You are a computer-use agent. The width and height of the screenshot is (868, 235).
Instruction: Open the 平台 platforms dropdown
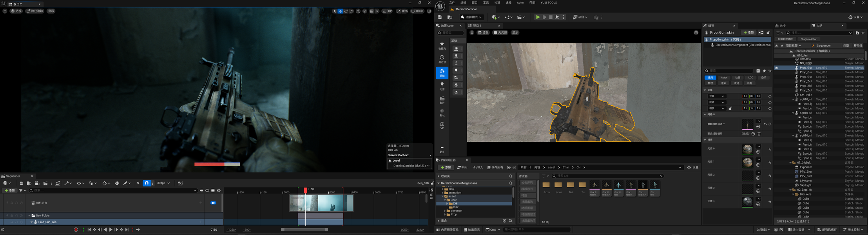tap(580, 17)
